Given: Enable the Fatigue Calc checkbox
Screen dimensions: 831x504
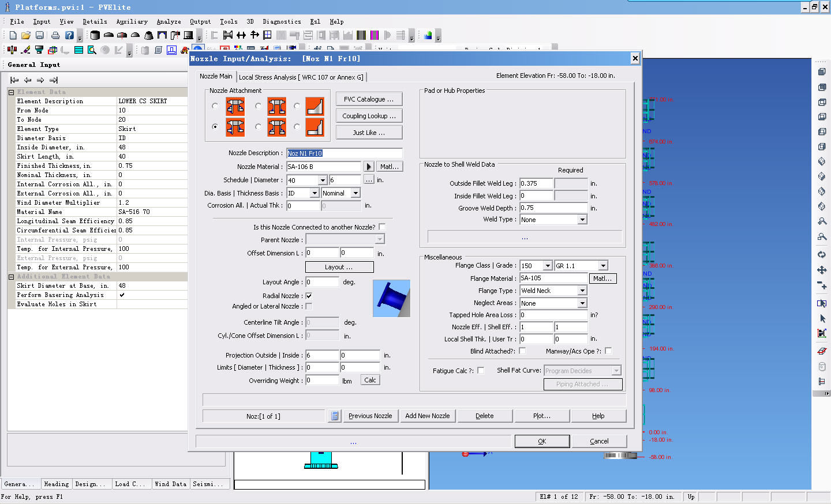Looking at the screenshot, I should click(x=481, y=371).
